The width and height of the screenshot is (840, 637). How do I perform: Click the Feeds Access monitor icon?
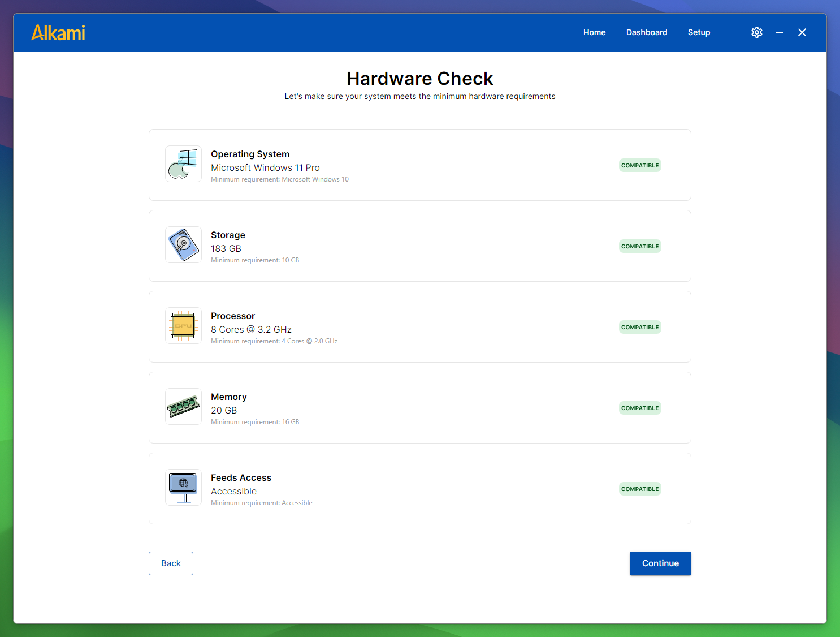(183, 488)
